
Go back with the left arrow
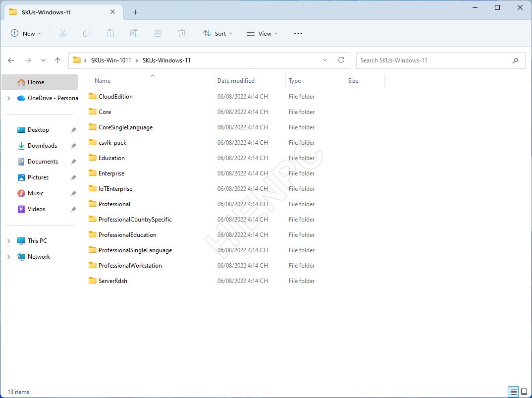11,60
